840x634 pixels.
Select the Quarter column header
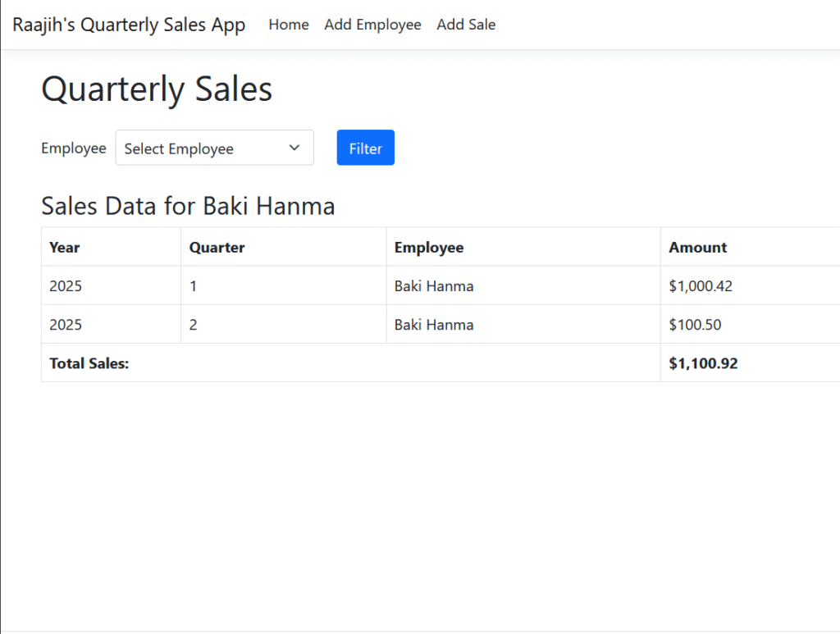coord(217,248)
